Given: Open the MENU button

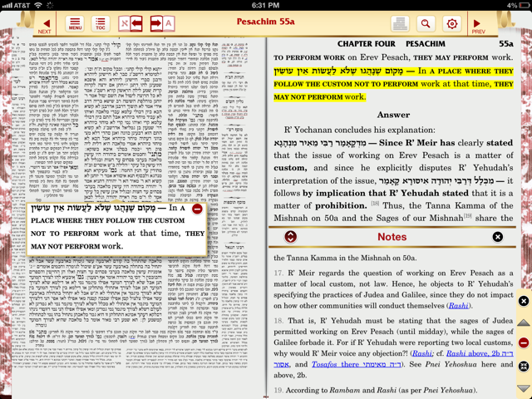Looking at the screenshot, I should pos(75,25).
